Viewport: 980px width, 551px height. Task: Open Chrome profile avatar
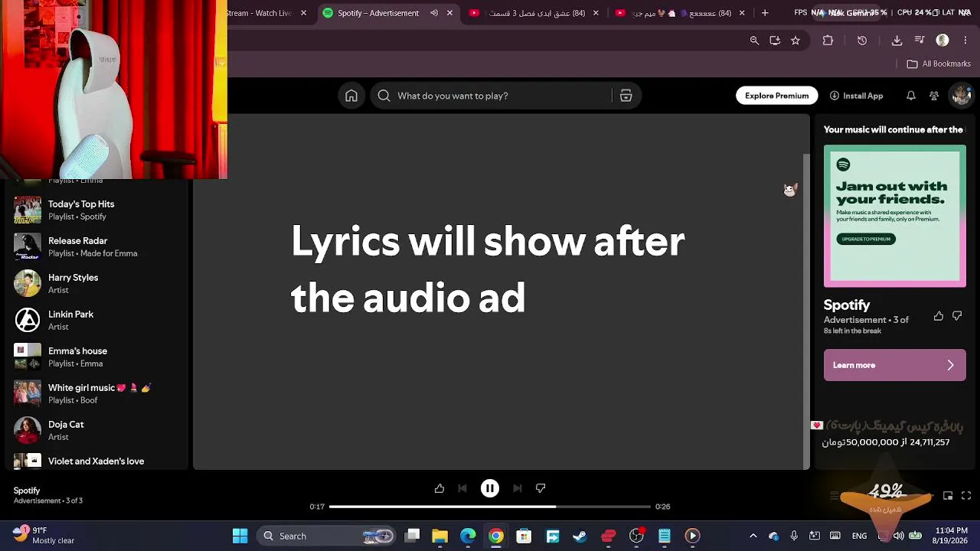[942, 41]
